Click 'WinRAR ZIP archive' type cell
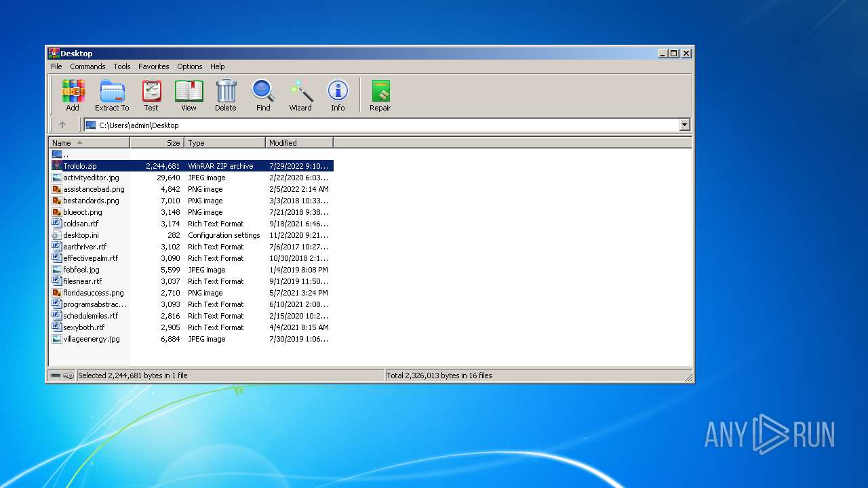 [220, 166]
